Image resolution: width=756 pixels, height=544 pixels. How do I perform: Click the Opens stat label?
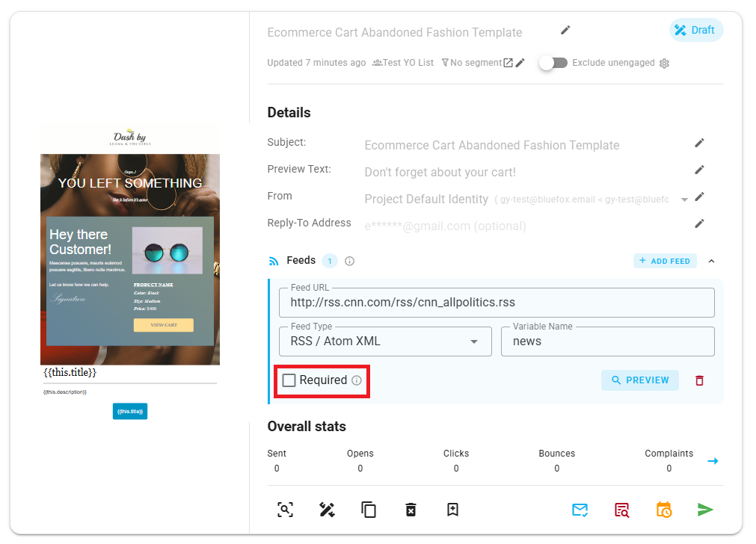point(360,454)
